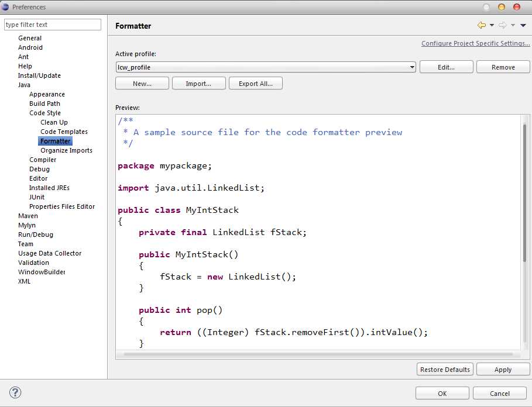Select Editor under Java

[x=39, y=178]
